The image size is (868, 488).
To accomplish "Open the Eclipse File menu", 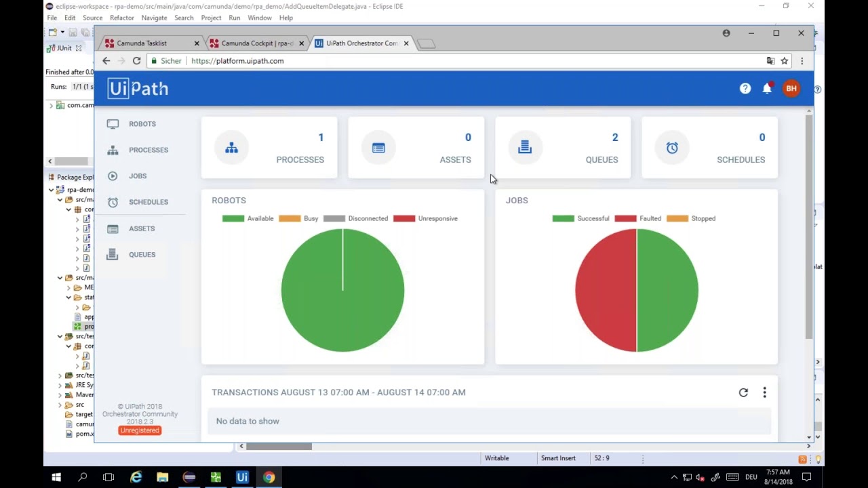I will (52, 18).
